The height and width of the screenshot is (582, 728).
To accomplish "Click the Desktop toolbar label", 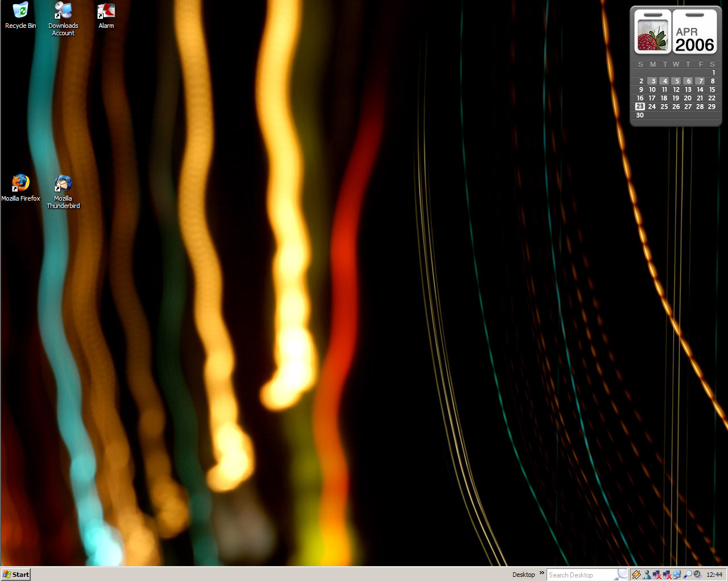I will pyautogui.click(x=523, y=575).
